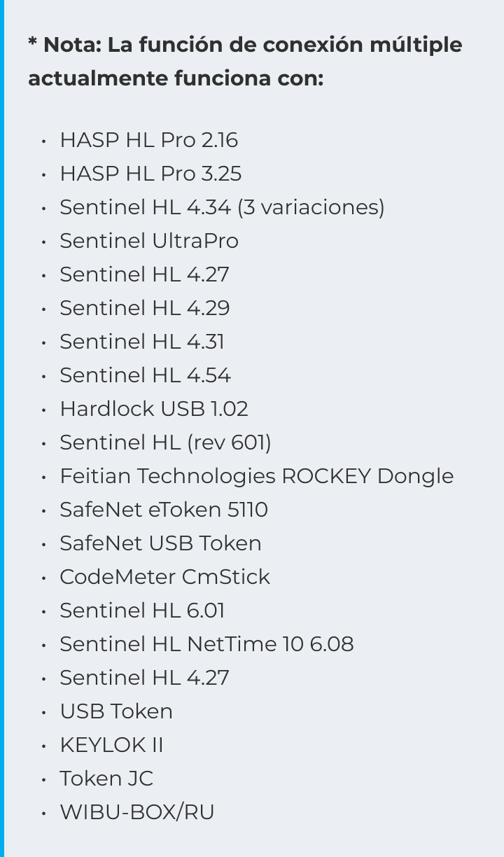Click the HASP HL Pro 3.25 entry
Image resolution: width=504 pixels, height=857 pixels.
coord(150,174)
